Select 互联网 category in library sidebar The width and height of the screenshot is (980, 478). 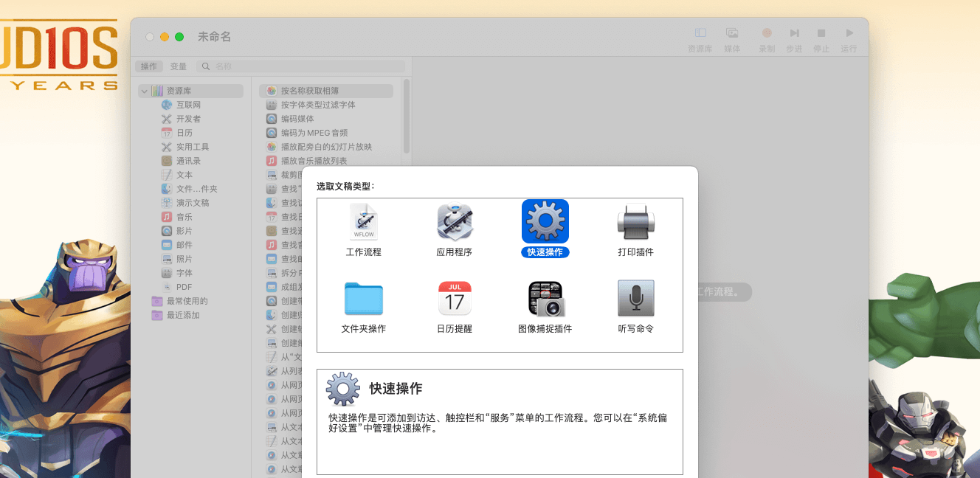[x=188, y=105]
